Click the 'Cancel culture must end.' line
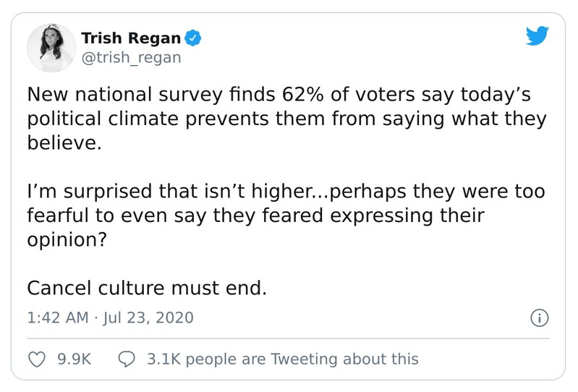Viewport: 578px width, 392px height. 148,288
